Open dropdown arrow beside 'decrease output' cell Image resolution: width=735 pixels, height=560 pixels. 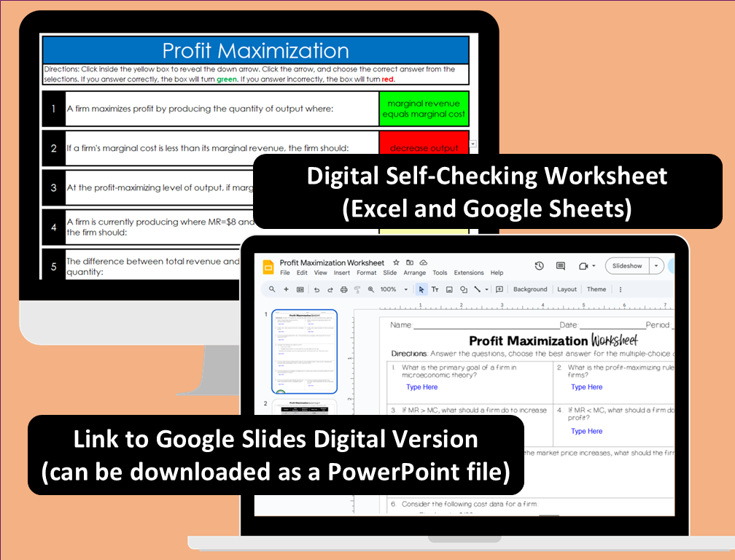(x=473, y=144)
